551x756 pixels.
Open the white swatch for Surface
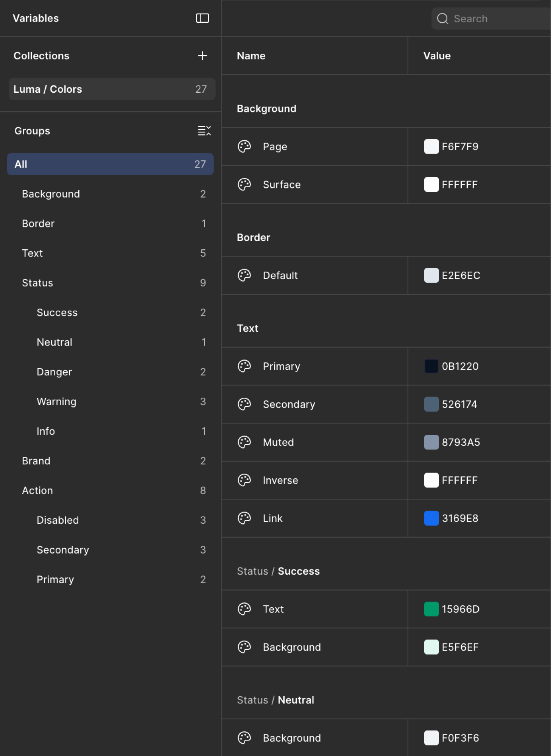(431, 185)
